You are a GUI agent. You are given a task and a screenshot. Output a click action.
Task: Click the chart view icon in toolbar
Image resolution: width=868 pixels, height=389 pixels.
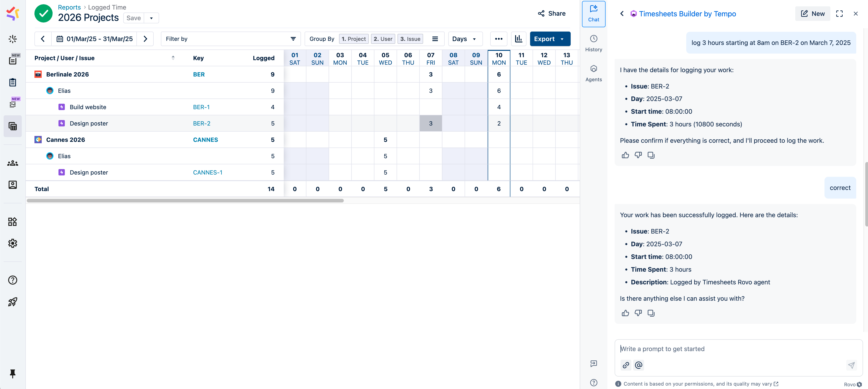[518, 39]
